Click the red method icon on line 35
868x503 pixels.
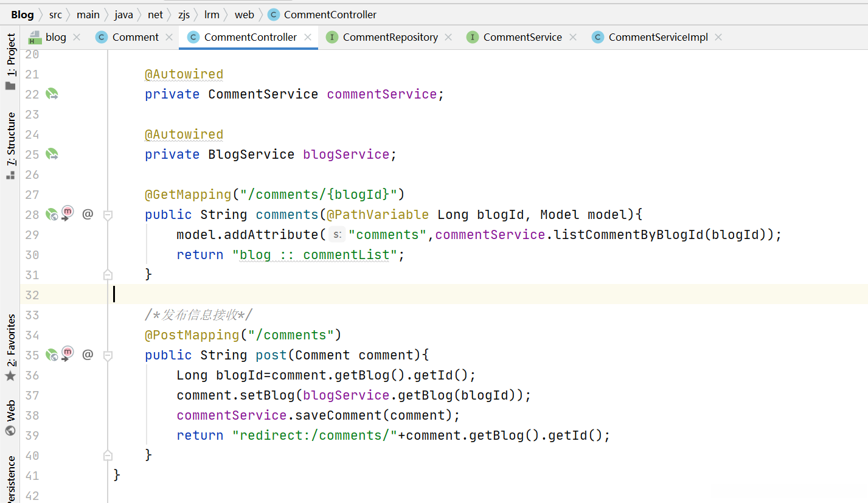pos(67,354)
